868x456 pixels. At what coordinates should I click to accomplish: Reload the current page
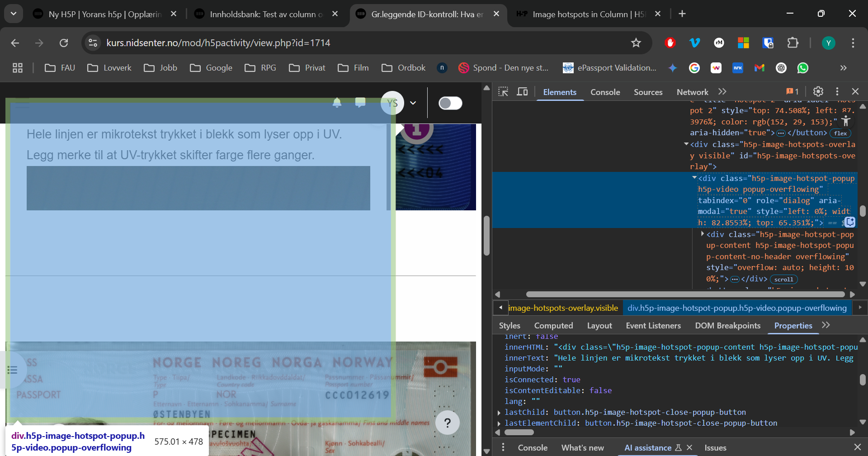click(x=64, y=43)
